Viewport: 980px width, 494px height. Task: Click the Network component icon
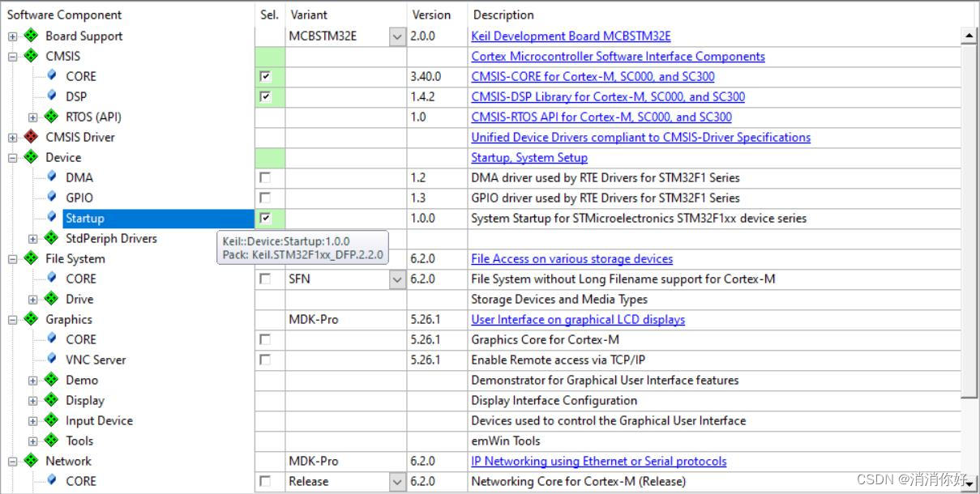(30, 461)
